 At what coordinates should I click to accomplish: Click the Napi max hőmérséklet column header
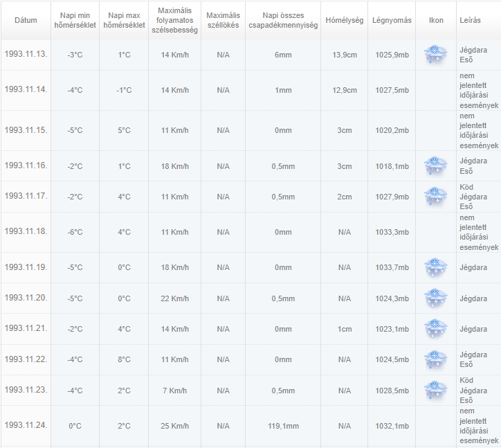[x=124, y=20]
